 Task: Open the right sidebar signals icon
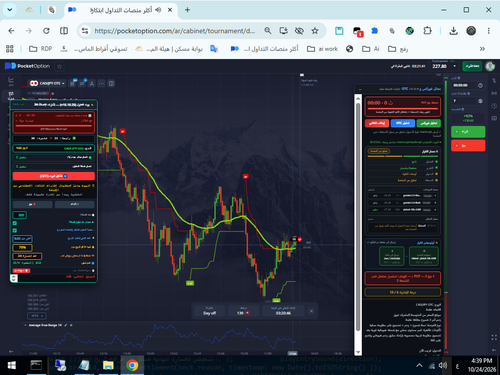(x=494, y=93)
